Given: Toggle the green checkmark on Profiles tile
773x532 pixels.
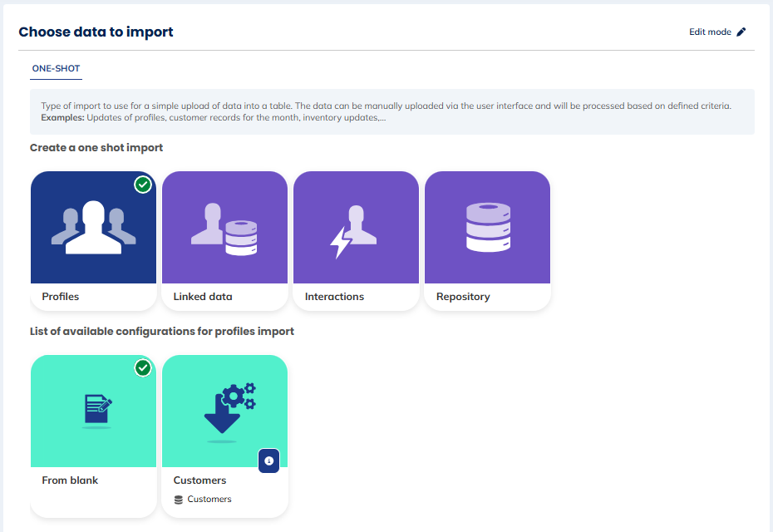Looking at the screenshot, I should pos(142,185).
